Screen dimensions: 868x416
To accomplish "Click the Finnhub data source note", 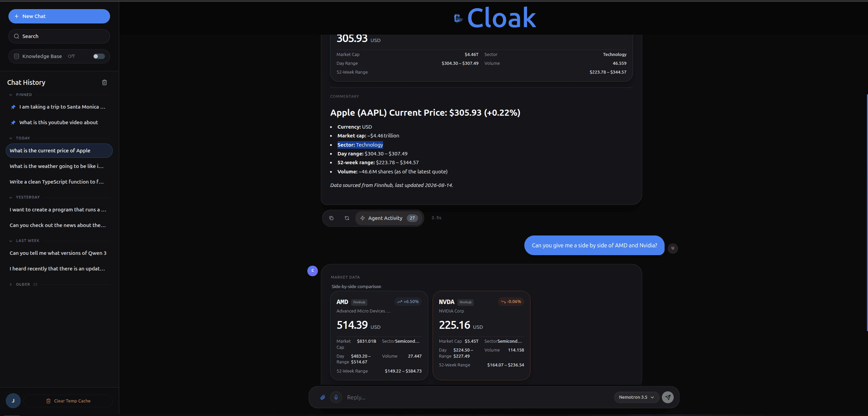I will pos(392,185).
